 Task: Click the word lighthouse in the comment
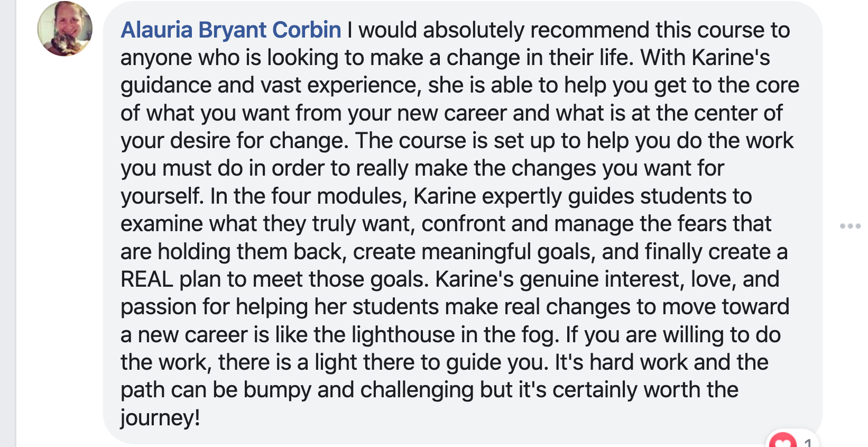403,335
